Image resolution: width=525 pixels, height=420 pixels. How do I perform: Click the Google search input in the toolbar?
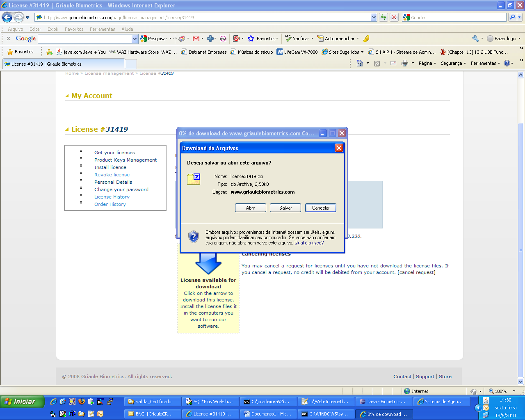pos(85,39)
